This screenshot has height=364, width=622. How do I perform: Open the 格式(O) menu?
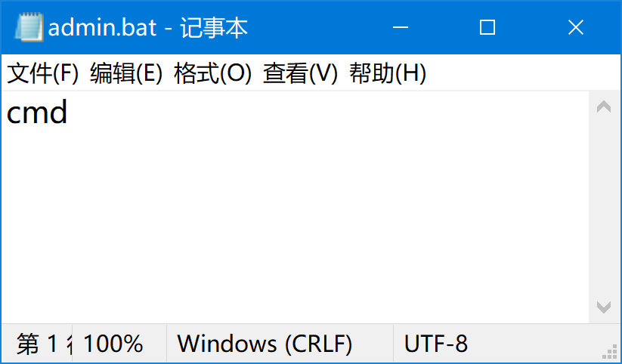coord(212,73)
